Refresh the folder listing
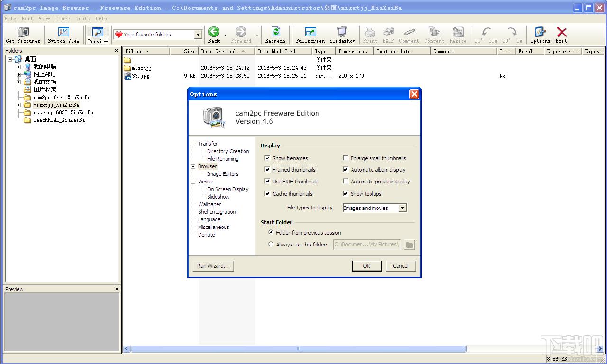607x364 pixels. (275, 32)
